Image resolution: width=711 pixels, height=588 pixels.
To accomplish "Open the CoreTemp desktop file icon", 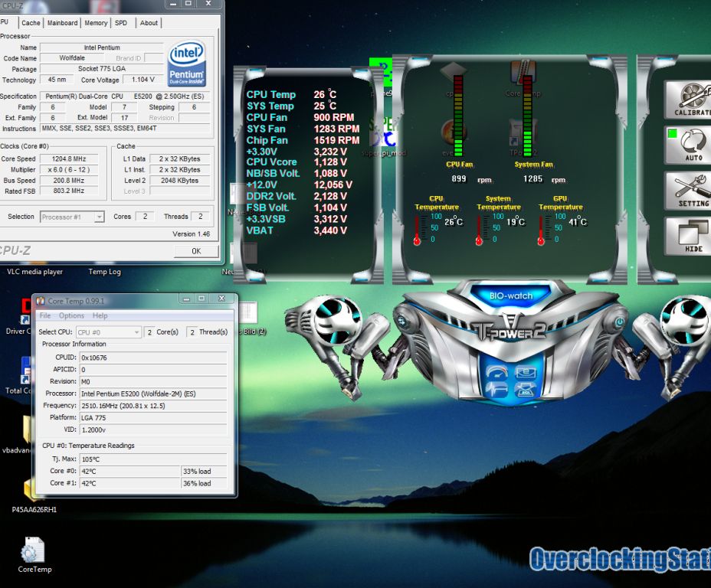I will (x=34, y=554).
